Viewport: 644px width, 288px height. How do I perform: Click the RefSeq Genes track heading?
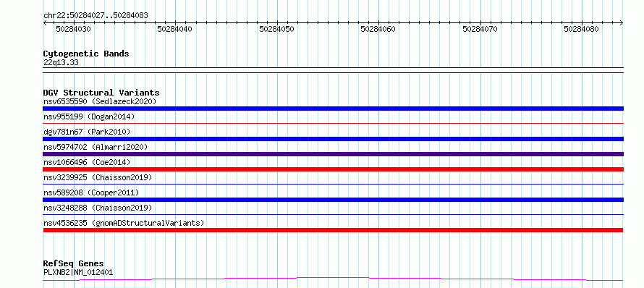74,263
